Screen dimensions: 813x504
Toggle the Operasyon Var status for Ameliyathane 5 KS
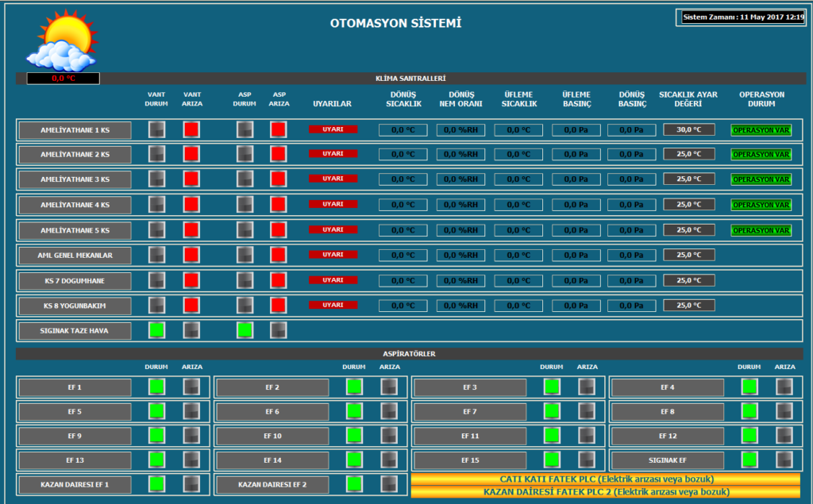(761, 230)
